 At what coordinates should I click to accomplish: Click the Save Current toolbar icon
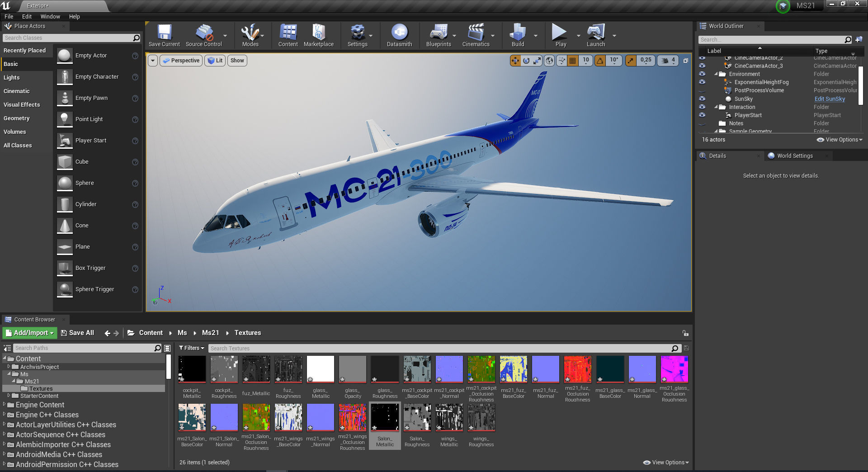[164, 35]
